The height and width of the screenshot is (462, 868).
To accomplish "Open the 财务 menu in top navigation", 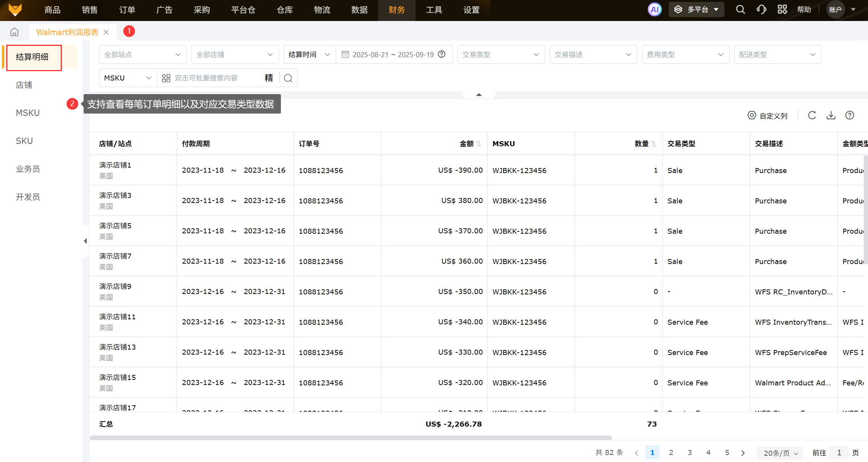I will point(396,10).
